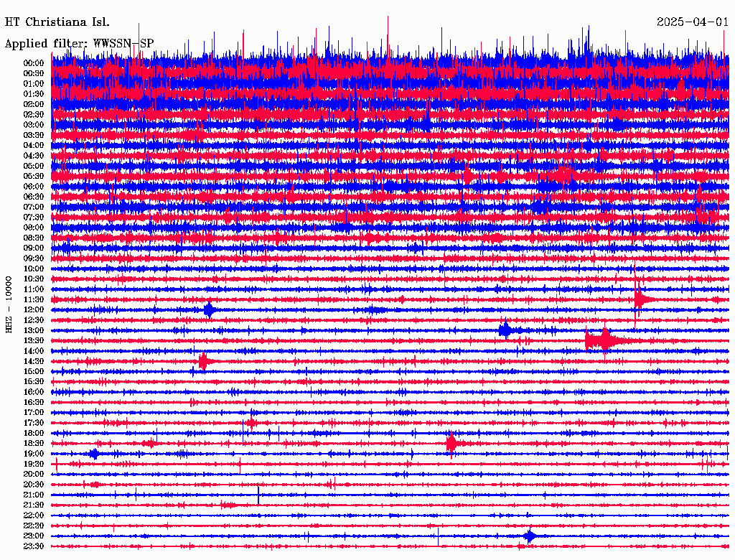Select the 02:00 time label
The height and width of the screenshot is (560, 735).
point(34,104)
